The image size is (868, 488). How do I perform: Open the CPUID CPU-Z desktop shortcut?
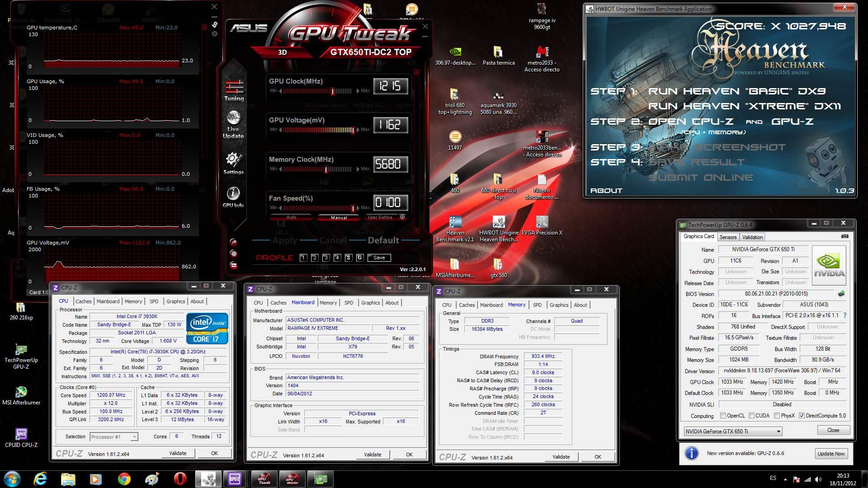click(21, 438)
